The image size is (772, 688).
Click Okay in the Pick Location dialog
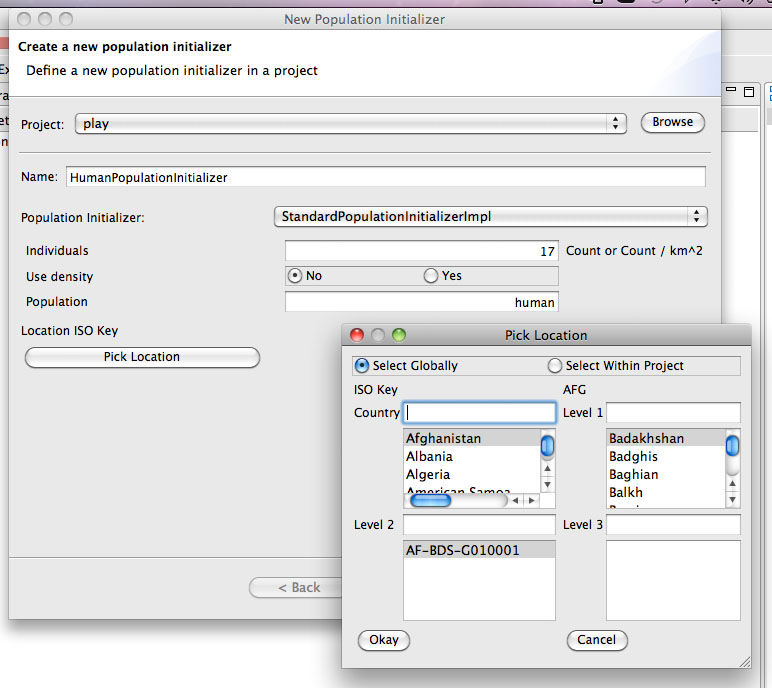[x=384, y=640]
